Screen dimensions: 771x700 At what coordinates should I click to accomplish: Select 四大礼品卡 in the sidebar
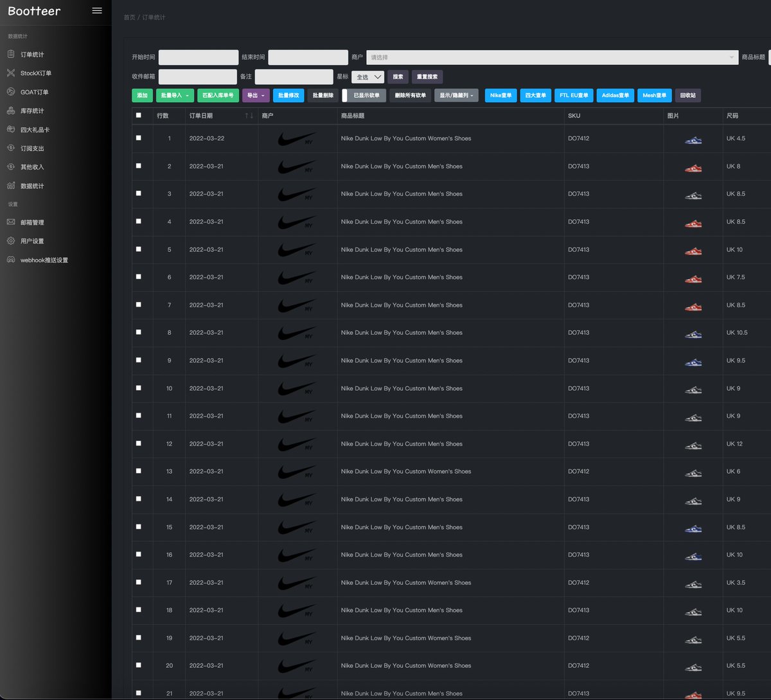(x=35, y=130)
